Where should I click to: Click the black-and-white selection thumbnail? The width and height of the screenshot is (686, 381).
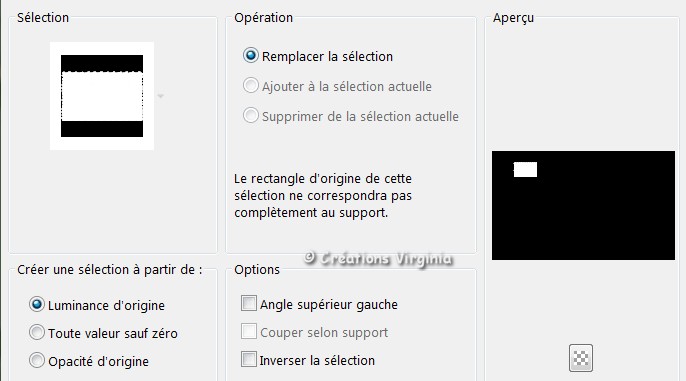102,96
